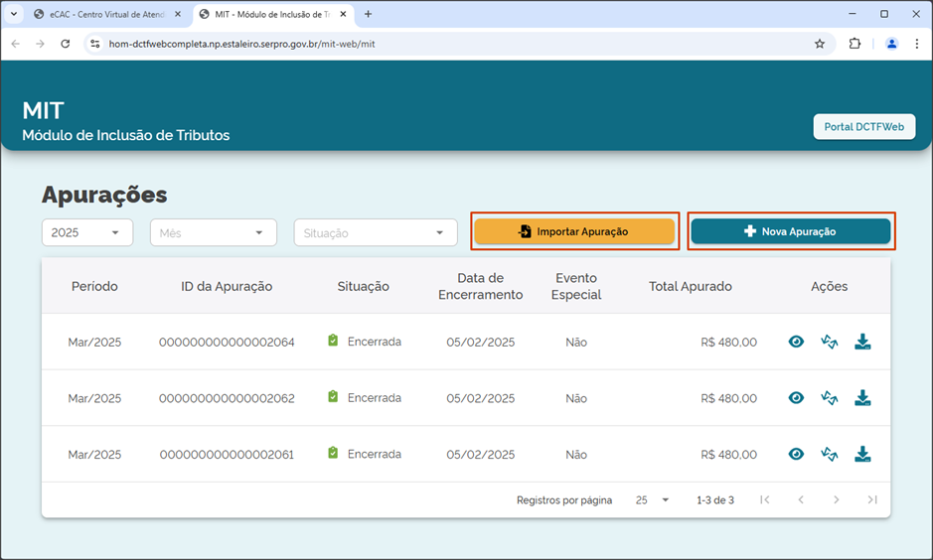
Task: Navigate forward in the browser
Action: pos(40,44)
